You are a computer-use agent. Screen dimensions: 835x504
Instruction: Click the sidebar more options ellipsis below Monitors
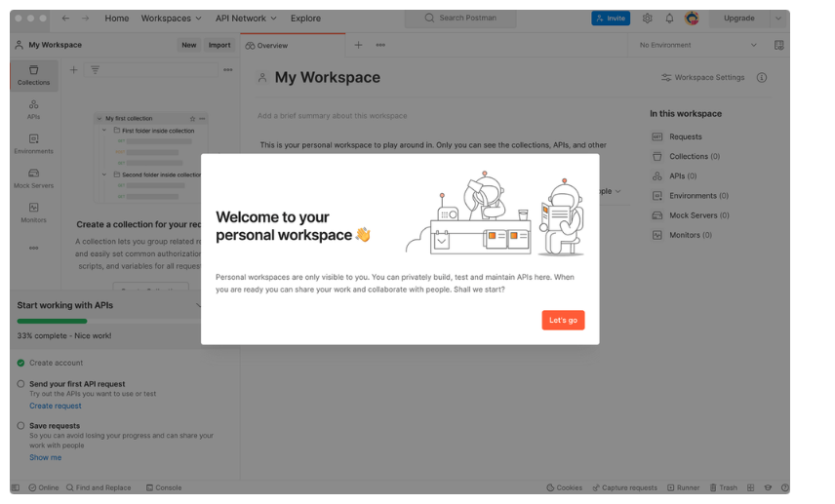pyautogui.click(x=33, y=248)
